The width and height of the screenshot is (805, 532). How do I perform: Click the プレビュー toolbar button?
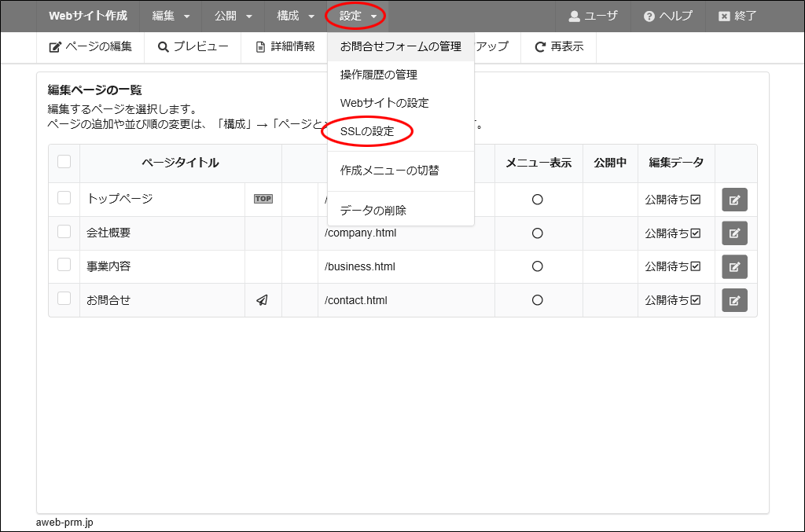pyautogui.click(x=193, y=46)
